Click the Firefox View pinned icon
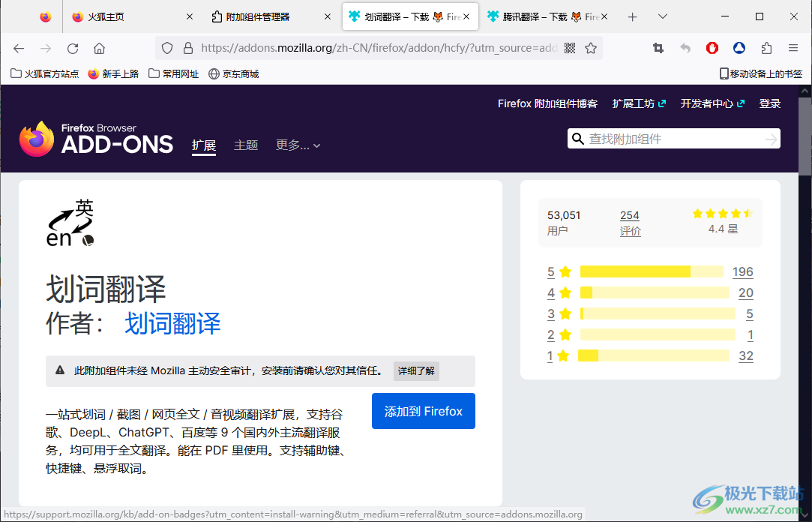Image resolution: width=812 pixels, height=522 pixels. (46, 16)
